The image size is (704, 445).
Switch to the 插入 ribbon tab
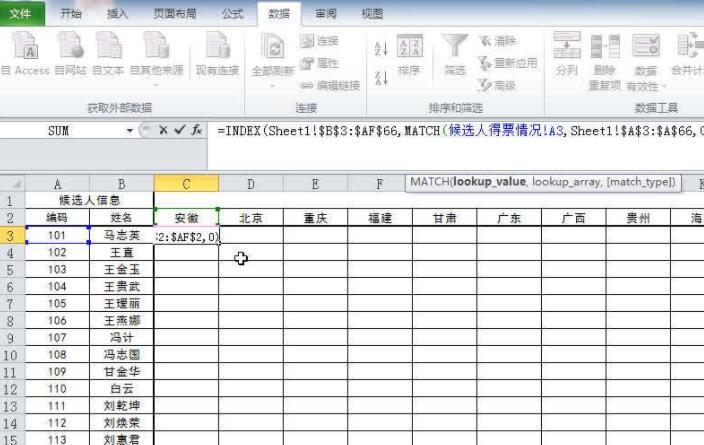click(x=117, y=14)
